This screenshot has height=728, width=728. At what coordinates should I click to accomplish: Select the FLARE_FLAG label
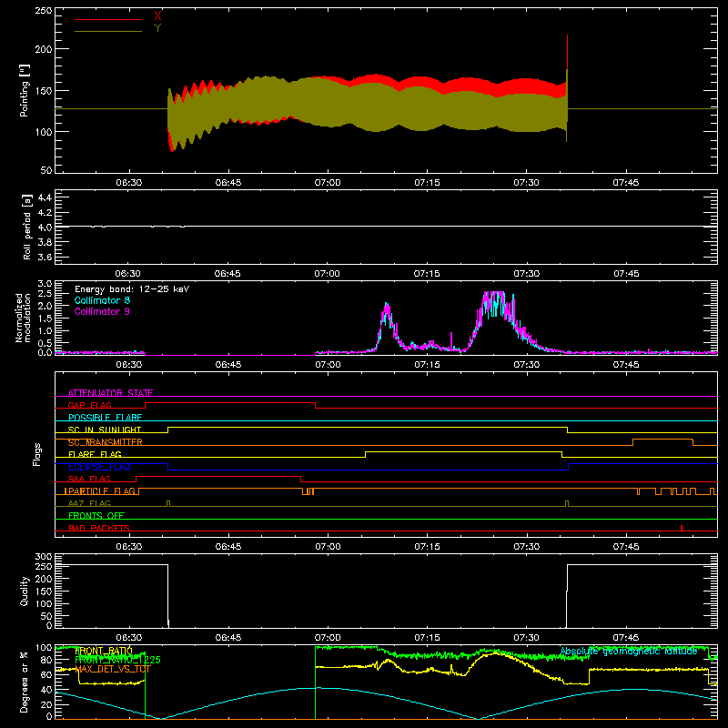point(95,454)
